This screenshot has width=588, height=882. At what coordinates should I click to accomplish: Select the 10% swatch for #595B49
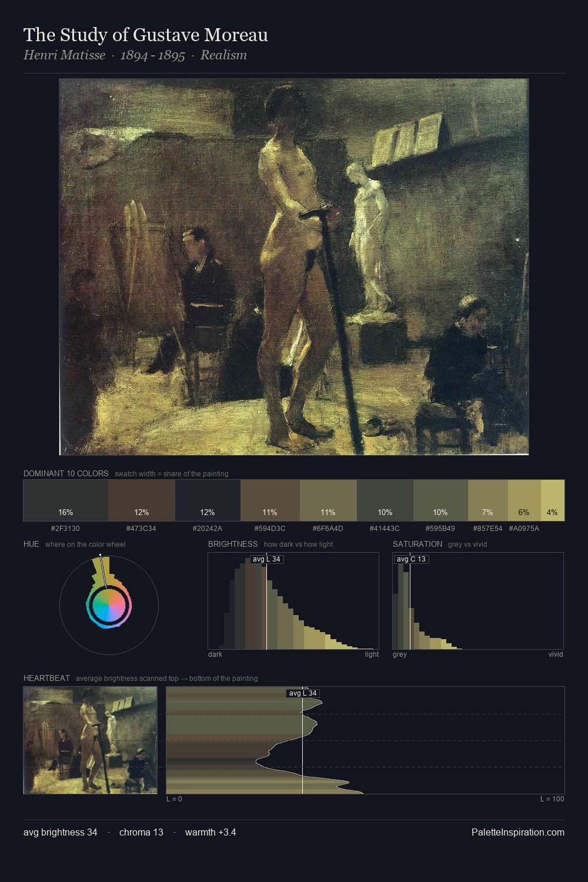(440, 500)
